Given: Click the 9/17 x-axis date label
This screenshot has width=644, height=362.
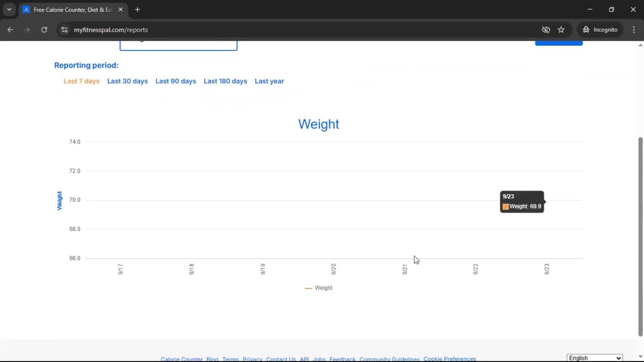Looking at the screenshot, I should (120, 269).
